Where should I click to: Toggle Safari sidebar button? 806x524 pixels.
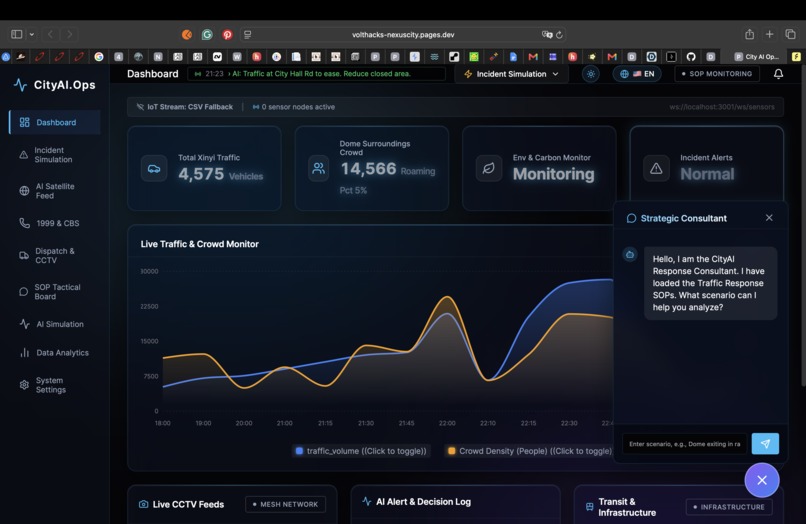[17, 34]
